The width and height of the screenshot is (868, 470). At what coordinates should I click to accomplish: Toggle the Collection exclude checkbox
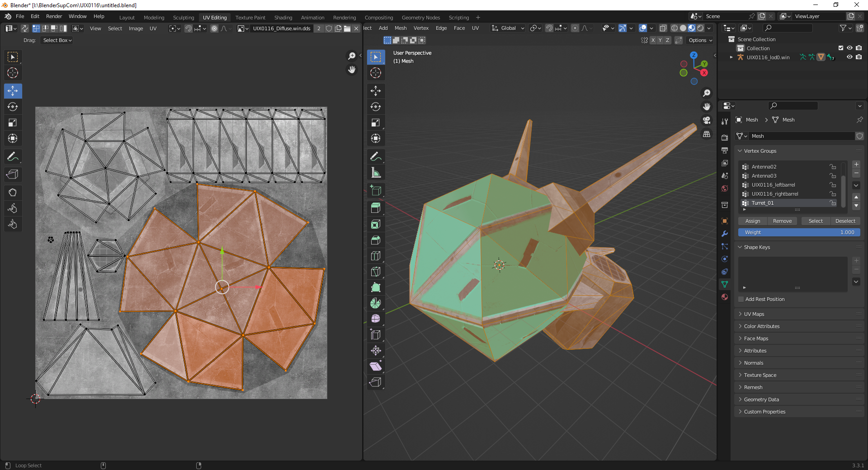pyautogui.click(x=840, y=48)
